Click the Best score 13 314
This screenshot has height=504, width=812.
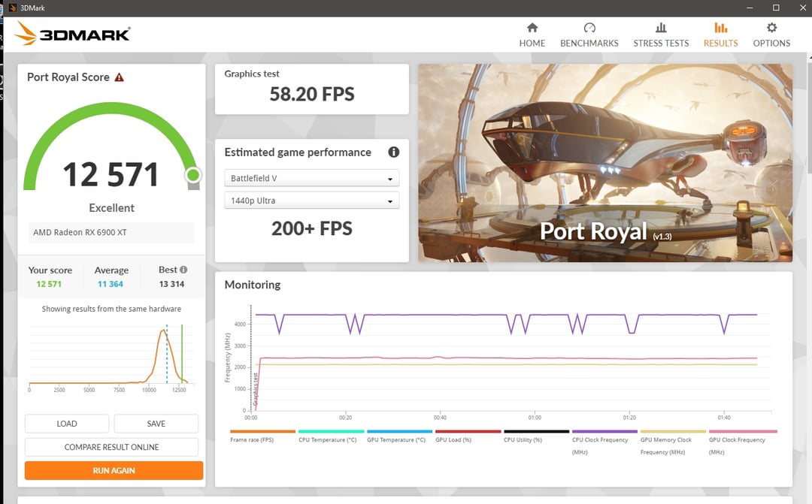(x=171, y=284)
